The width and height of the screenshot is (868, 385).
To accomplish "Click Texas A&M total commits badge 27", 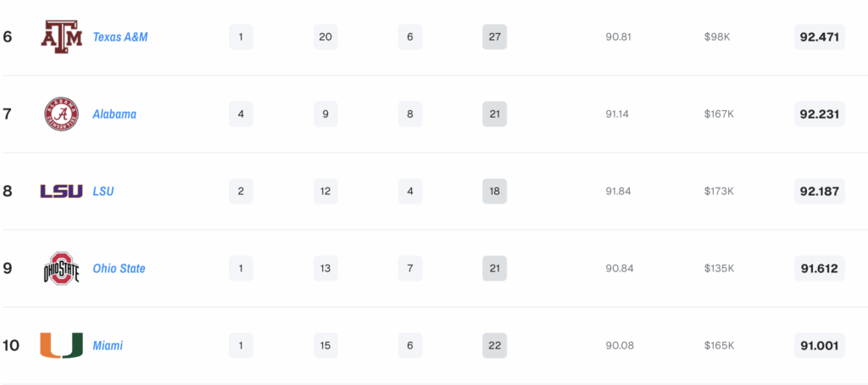I will point(494,37).
